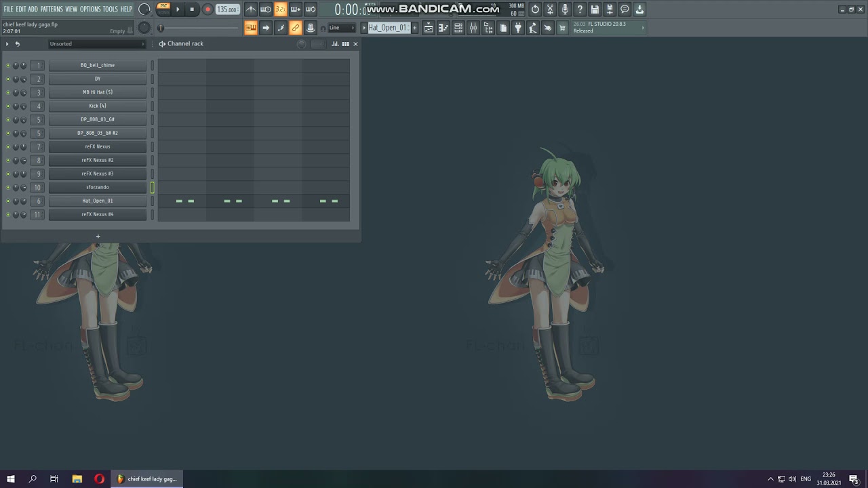Open the Channel rack view button

tap(458, 28)
